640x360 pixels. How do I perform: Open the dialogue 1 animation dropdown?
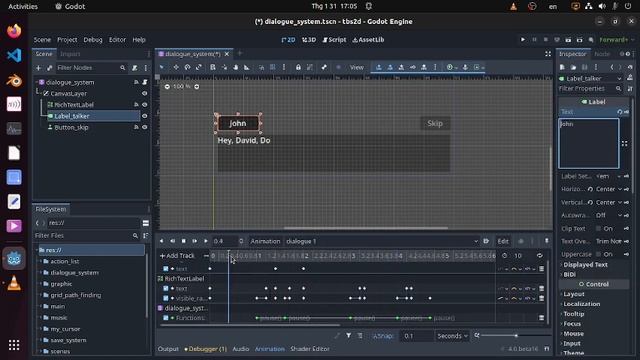pyautogui.click(x=382, y=241)
